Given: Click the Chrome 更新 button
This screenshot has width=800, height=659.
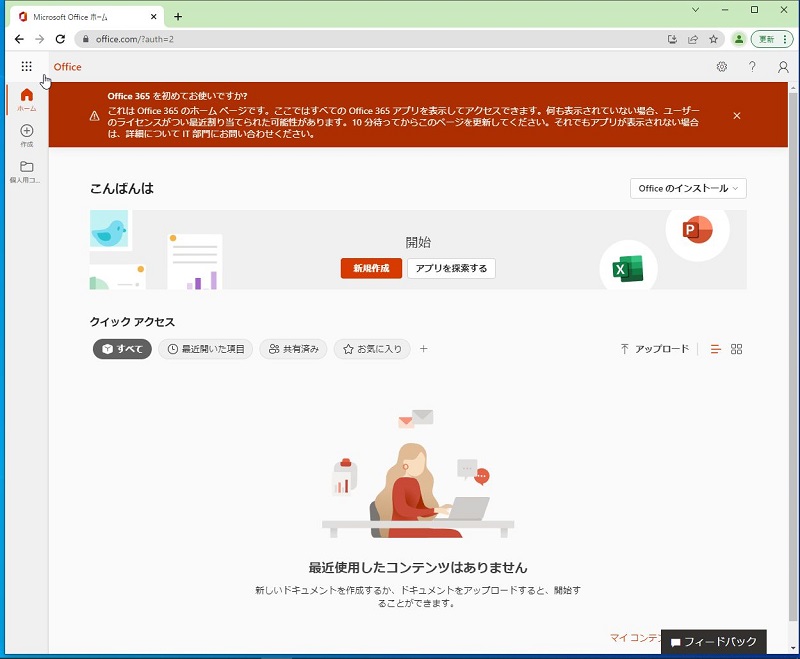Looking at the screenshot, I should coord(772,39).
